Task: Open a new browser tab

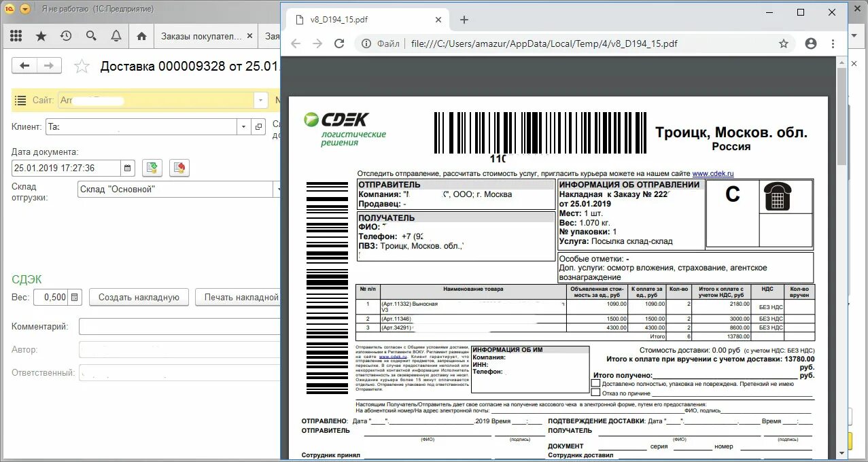Action: (x=464, y=20)
